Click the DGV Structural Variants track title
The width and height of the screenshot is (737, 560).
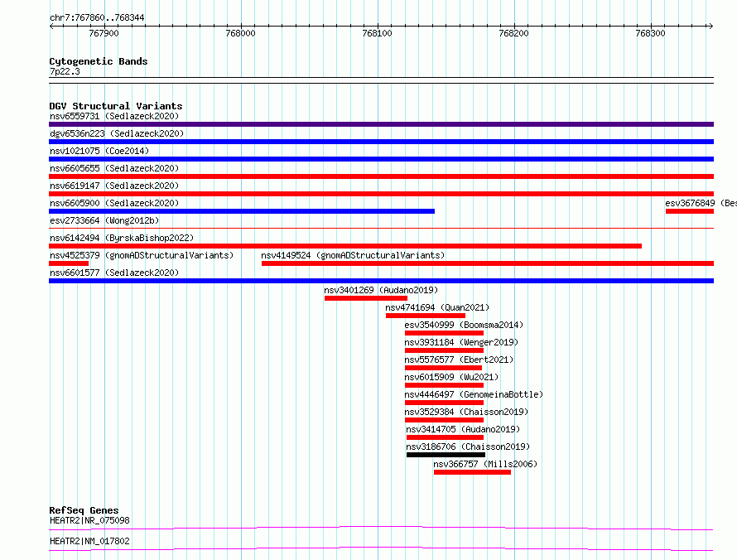click(x=116, y=106)
